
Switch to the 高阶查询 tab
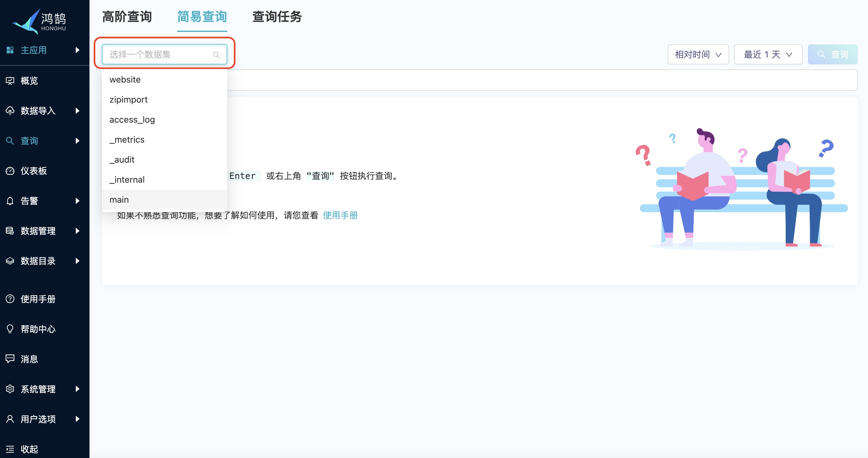pos(127,17)
